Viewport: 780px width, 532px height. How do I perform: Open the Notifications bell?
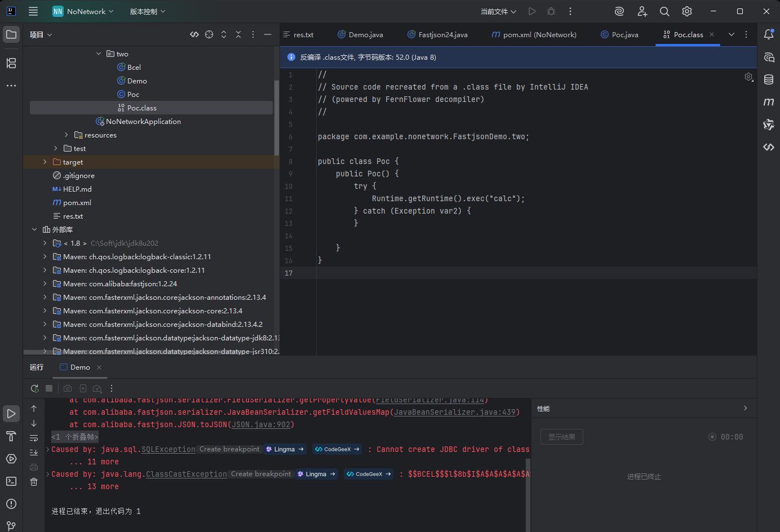769,34
